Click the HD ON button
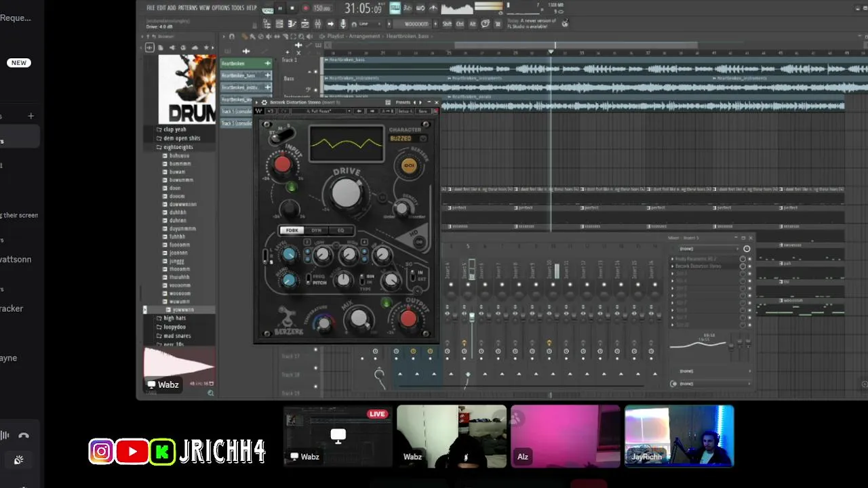Viewport: 868px width, 488px height. (418, 242)
